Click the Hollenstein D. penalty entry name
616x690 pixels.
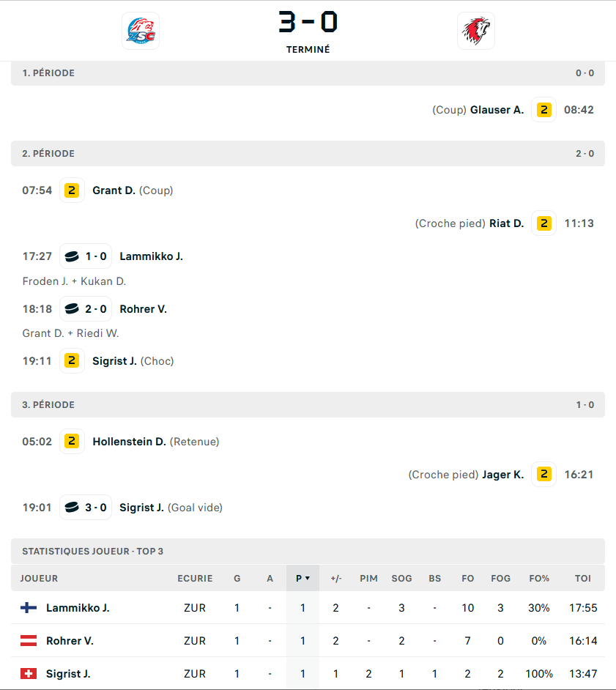[x=129, y=442]
